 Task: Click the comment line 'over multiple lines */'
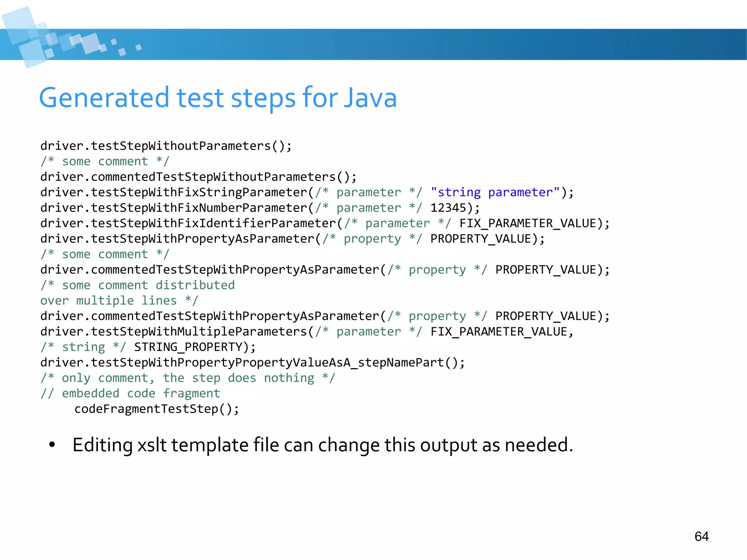point(119,301)
